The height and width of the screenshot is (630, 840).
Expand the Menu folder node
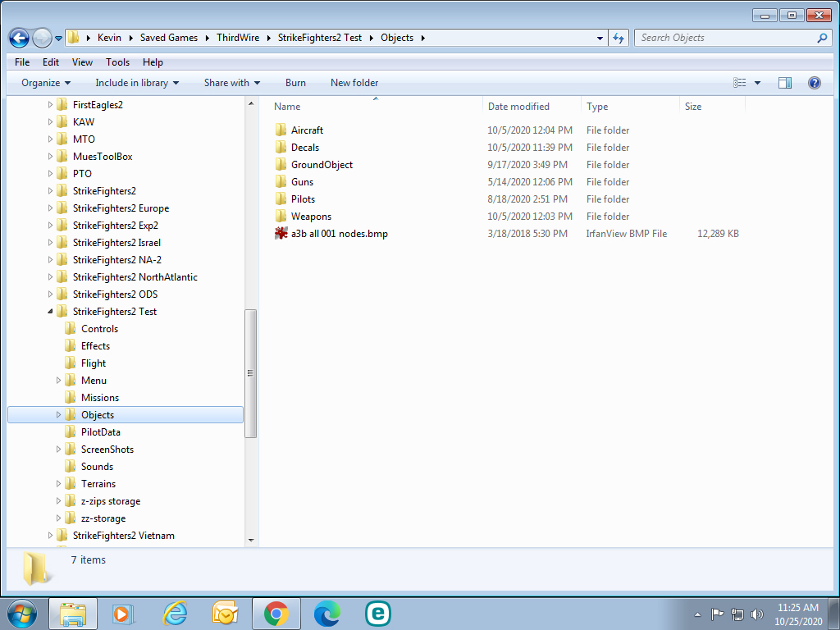click(59, 381)
